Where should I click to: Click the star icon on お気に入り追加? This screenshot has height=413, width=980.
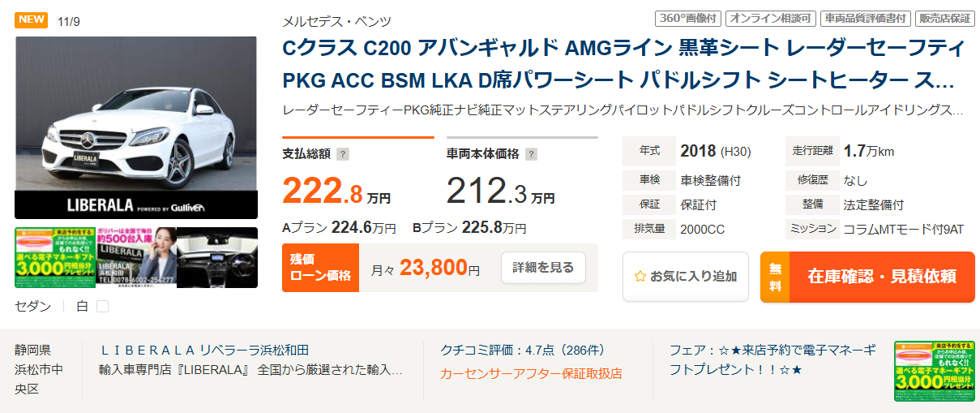[x=640, y=277]
